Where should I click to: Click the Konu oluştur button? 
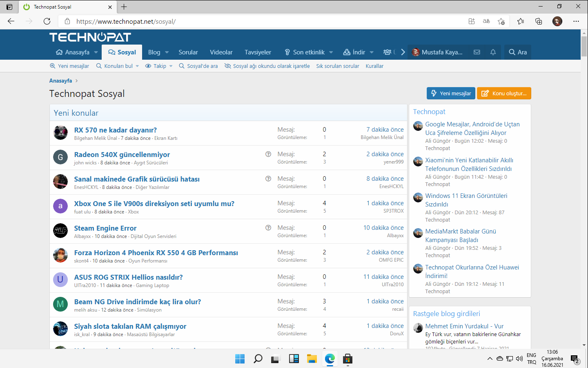pyautogui.click(x=504, y=93)
